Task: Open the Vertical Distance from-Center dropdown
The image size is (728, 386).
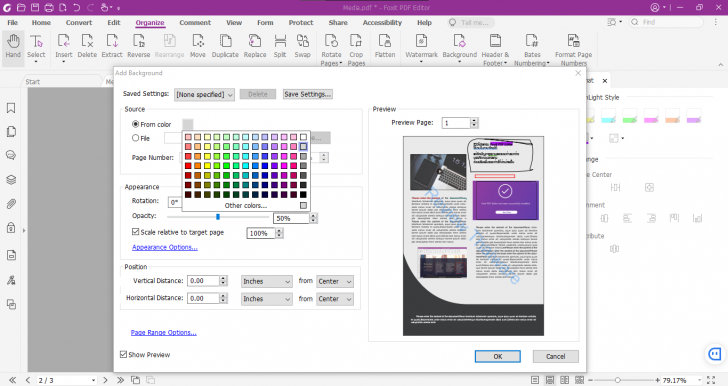Action: tap(335, 281)
